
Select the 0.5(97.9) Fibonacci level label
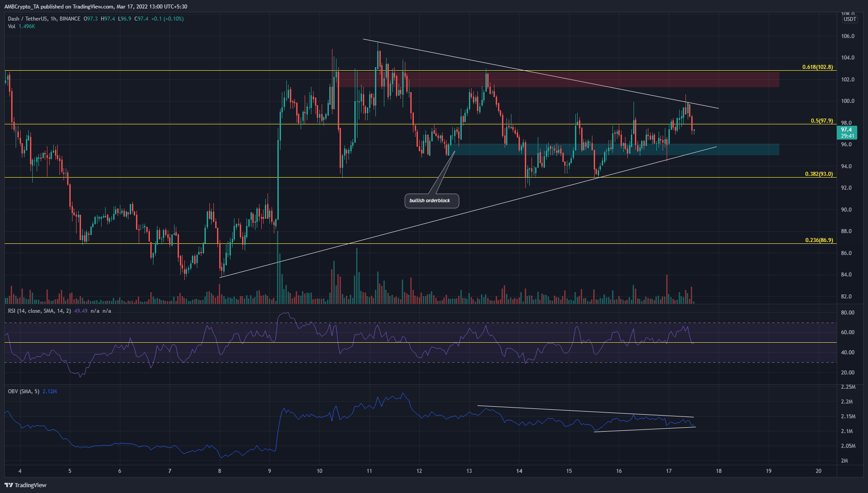821,121
